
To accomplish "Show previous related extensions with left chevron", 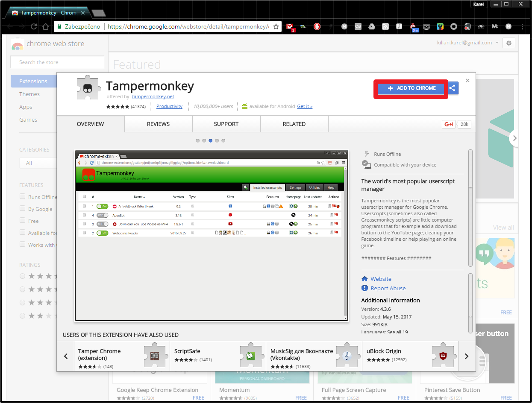I will tap(66, 356).
